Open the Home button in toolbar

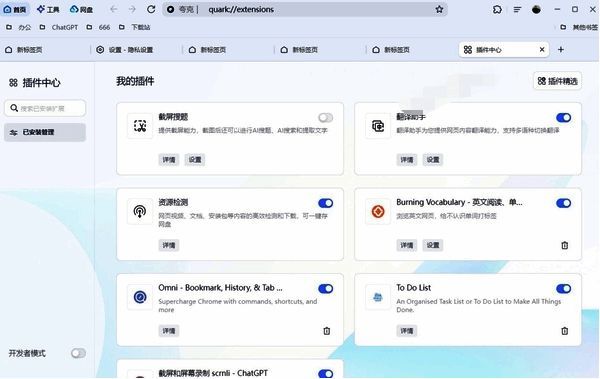15,9
